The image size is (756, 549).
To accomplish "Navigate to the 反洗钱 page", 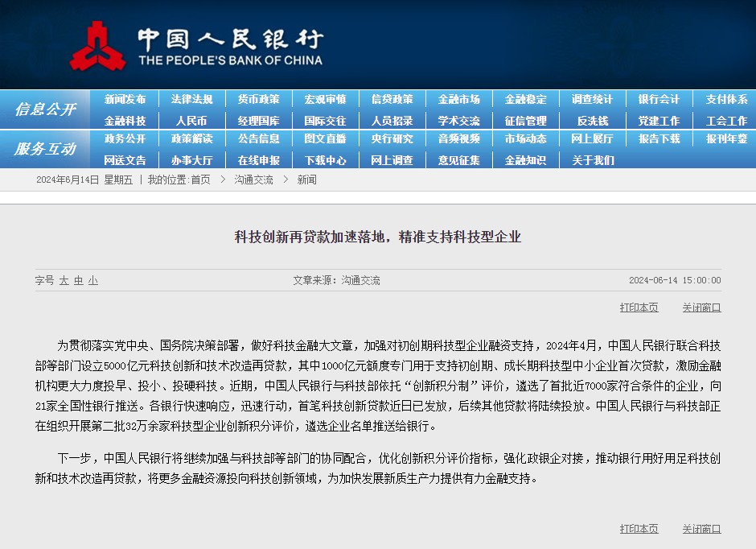I will [x=592, y=121].
